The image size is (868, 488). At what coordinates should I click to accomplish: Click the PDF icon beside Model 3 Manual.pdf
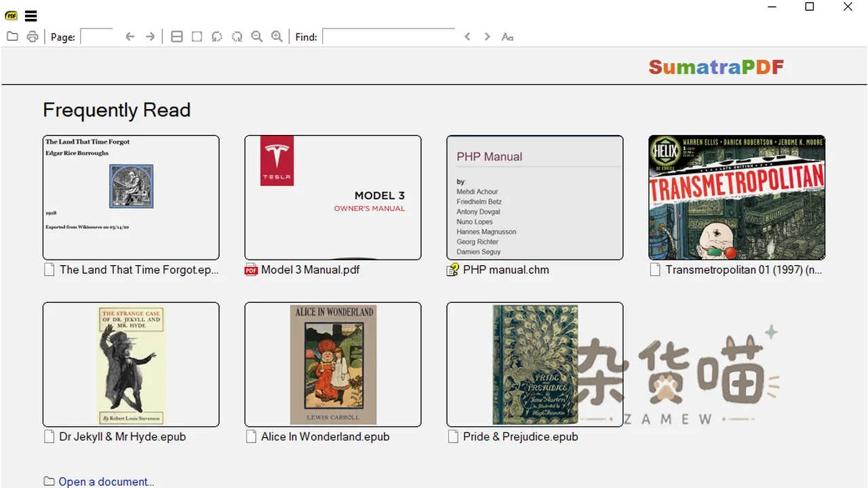click(251, 270)
